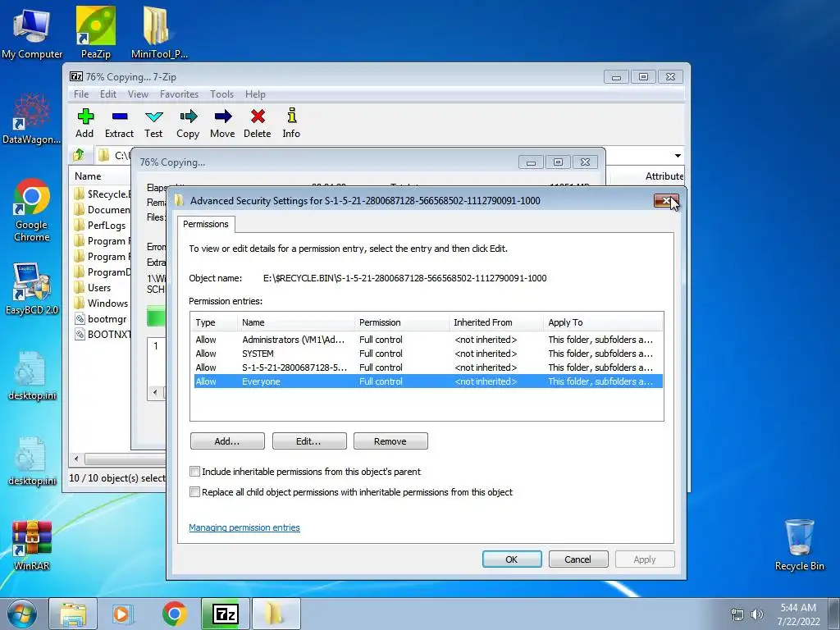Click the volume speaker tray icon
This screenshot has width=840, height=630.
pos(757,614)
